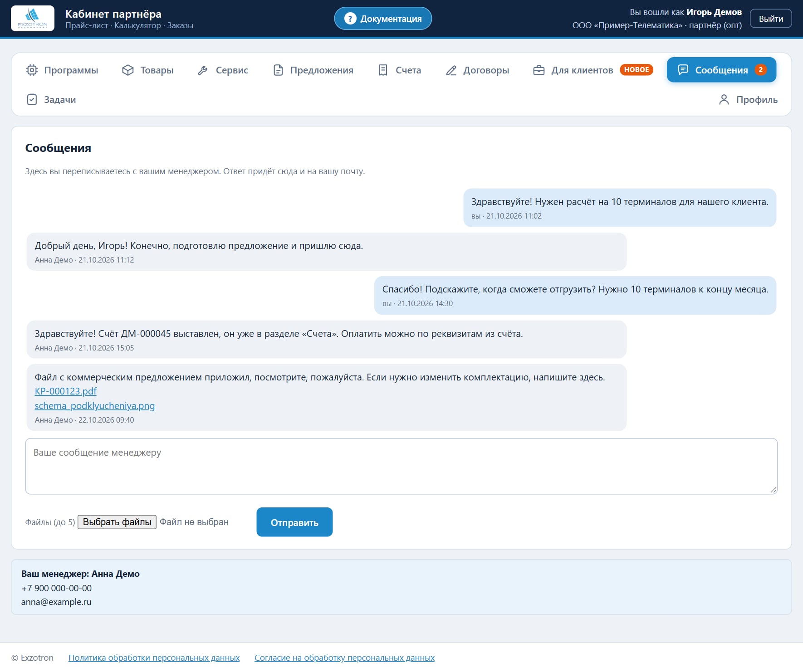This screenshot has width=803, height=672.
Task: Open the Договоры tab
Action: [477, 70]
